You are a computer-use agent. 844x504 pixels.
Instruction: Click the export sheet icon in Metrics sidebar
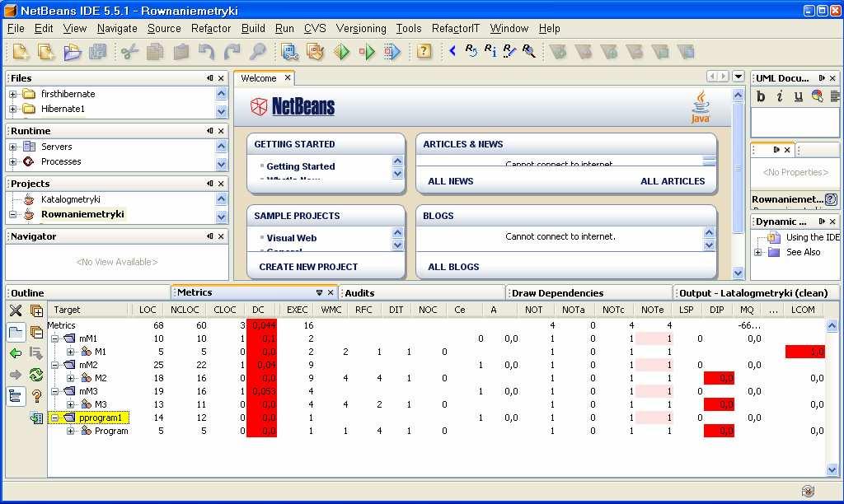[x=36, y=418]
